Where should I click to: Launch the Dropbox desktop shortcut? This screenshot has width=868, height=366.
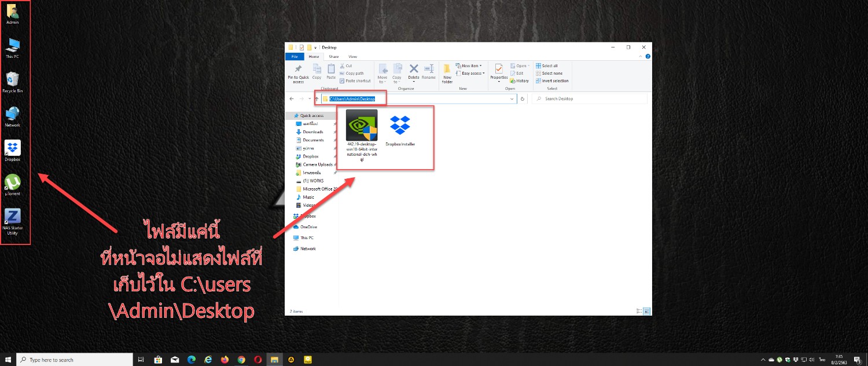(x=12, y=151)
